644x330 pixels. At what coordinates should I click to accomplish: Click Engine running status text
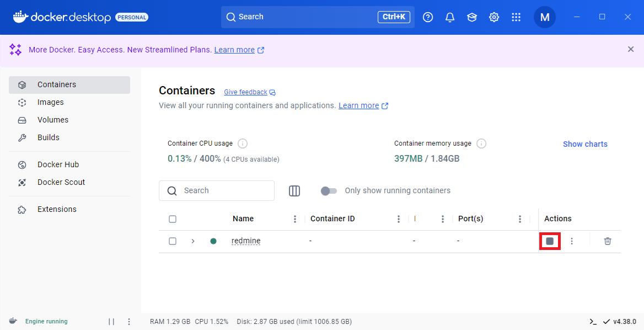(46, 321)
